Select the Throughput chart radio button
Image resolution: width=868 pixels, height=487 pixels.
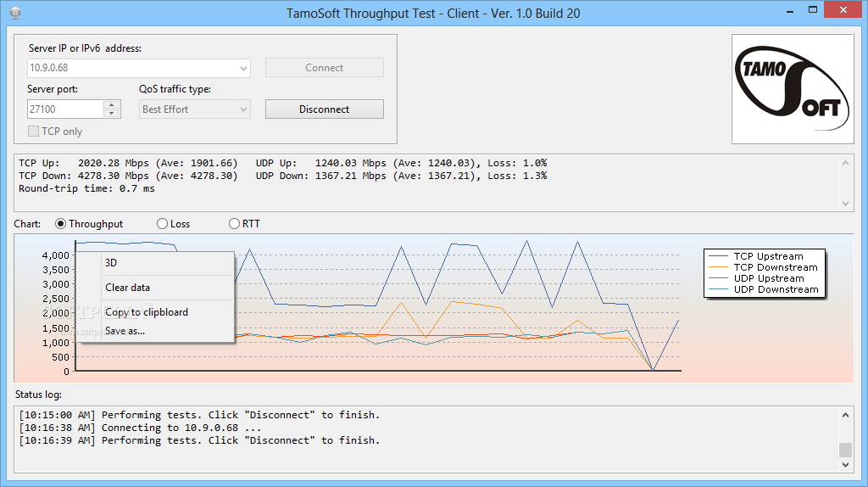pyautogui.click(x=60, y=224)
